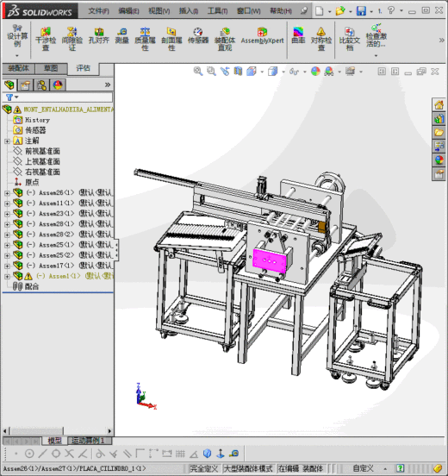Open Design Library in task pane
Image resolution: width=448 pixels, height=476 pixels.
(x=439, y=119)
